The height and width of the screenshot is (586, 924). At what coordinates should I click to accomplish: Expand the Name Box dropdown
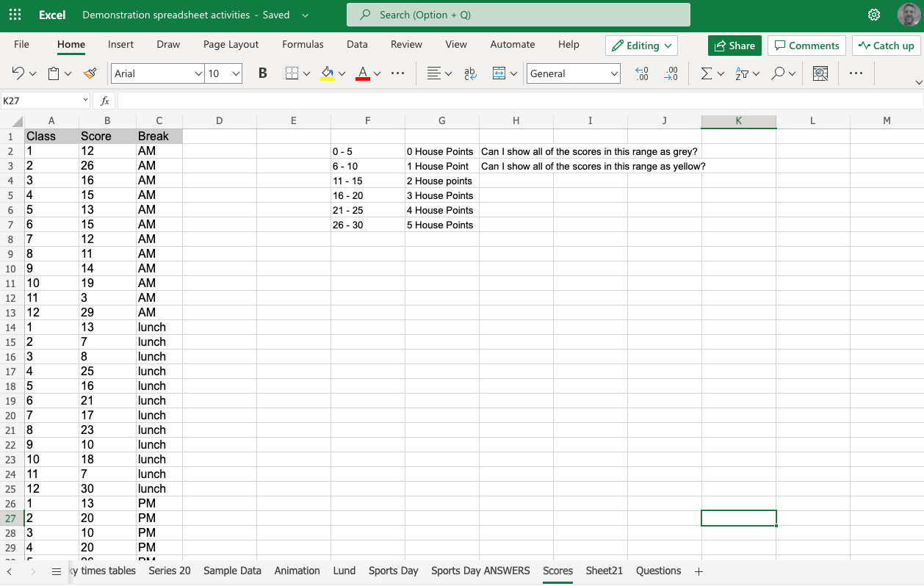tap(85, 101)
